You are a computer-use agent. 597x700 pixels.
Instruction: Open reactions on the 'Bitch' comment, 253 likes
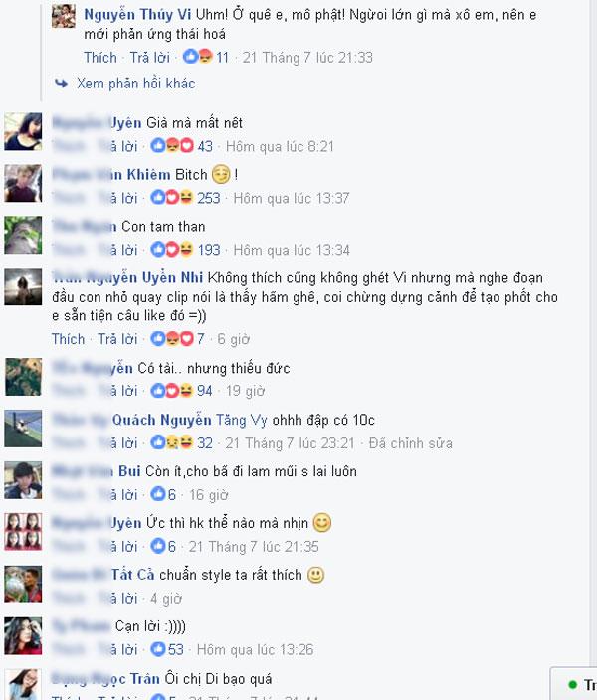[185, 198]
